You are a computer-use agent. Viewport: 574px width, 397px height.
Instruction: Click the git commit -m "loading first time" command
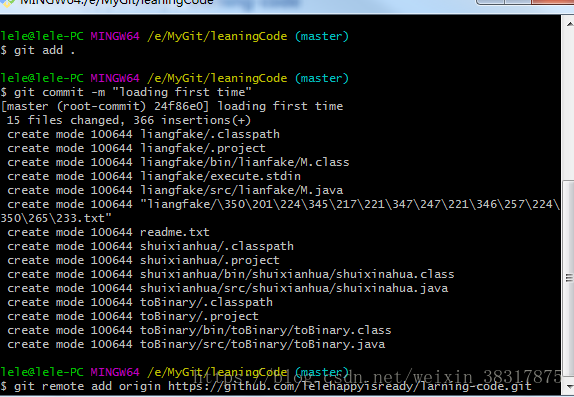point(126,92)
